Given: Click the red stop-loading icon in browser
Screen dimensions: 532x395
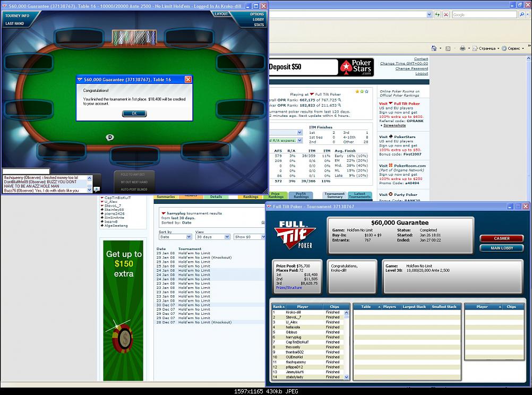Looking at the screenshot, I should click(x=446, y=14).
